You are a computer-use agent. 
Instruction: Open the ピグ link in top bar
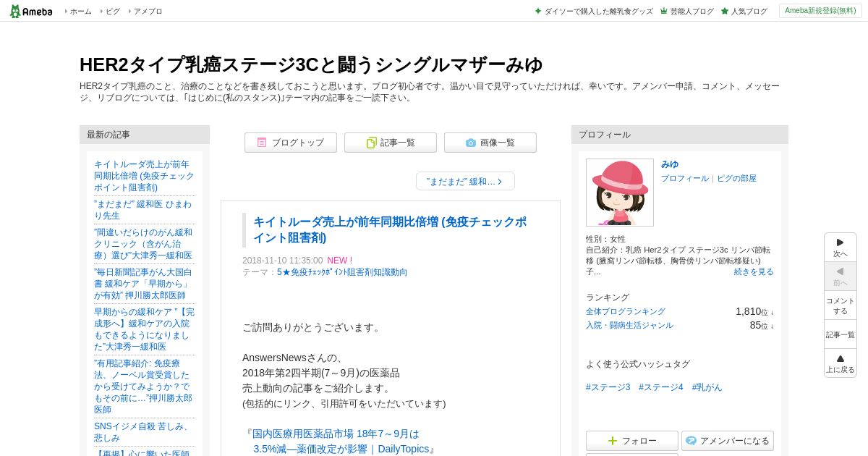pyautogui.click(x=113, y=12)
